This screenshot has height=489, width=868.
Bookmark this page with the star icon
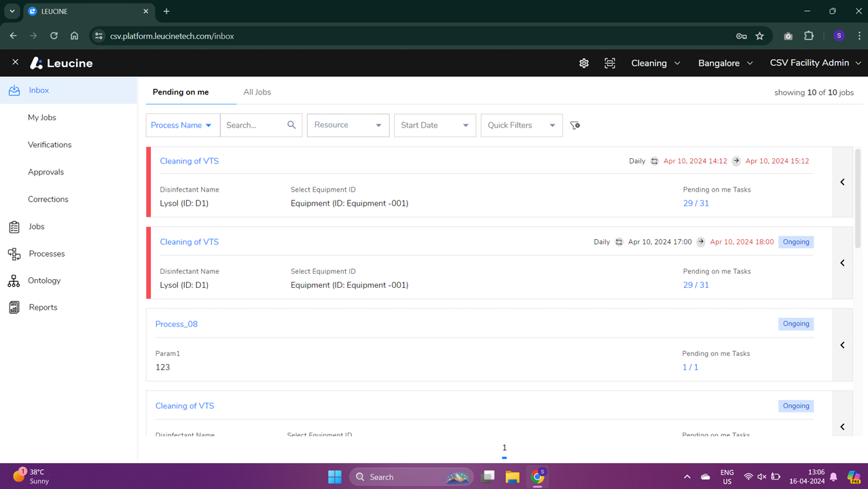[x=760, y=36]
